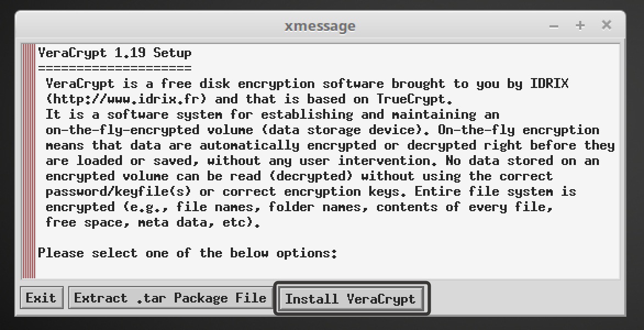Click the 'Please select one of the below options' line

(x=187, y=254)
